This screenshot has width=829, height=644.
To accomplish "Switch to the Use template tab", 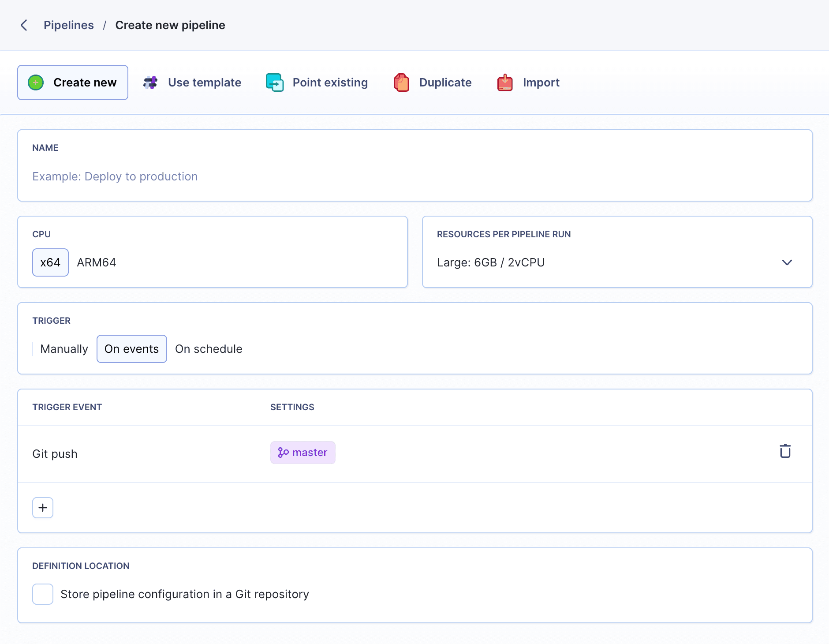I will point(204,82).
